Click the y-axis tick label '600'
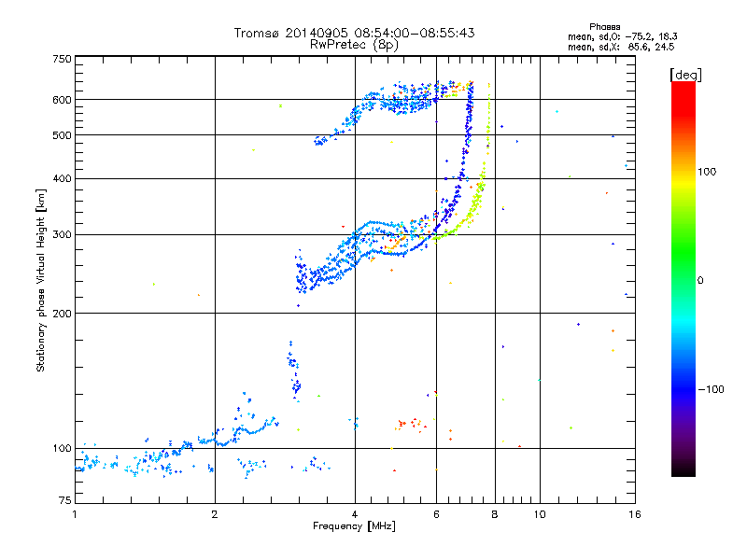747x560 pixels. [x=62, y=100]
